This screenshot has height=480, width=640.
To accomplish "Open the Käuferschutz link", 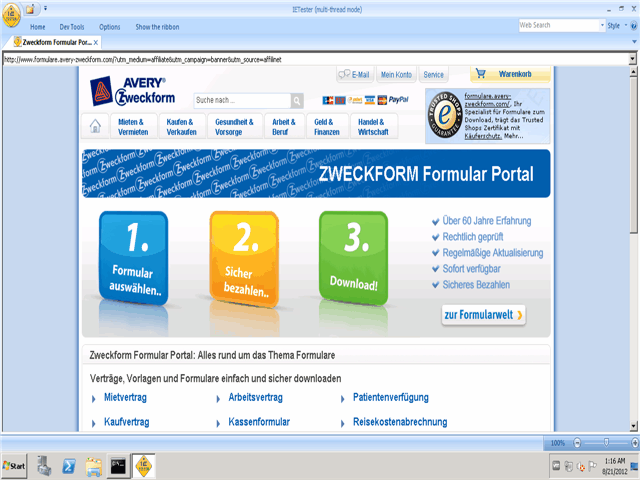I will point(483,136).
